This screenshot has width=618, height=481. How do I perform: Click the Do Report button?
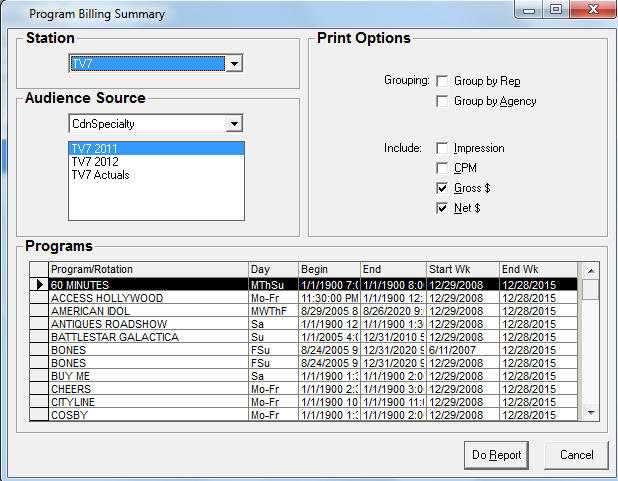click(496, 455)
